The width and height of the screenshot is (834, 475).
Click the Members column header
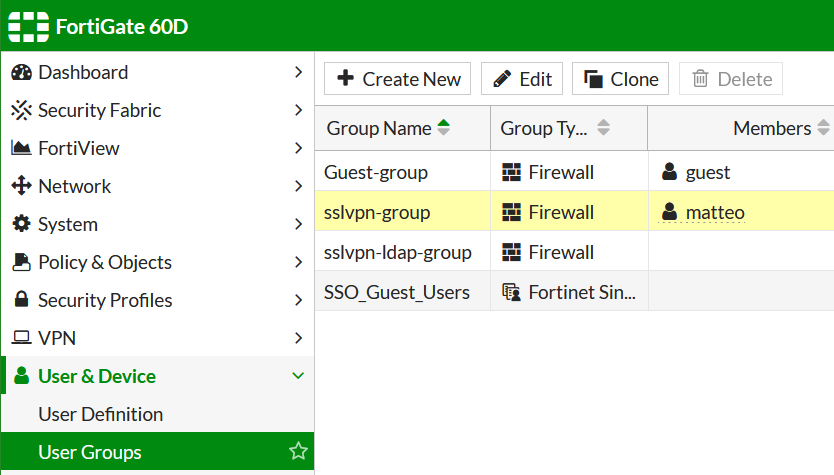[741, 128]
